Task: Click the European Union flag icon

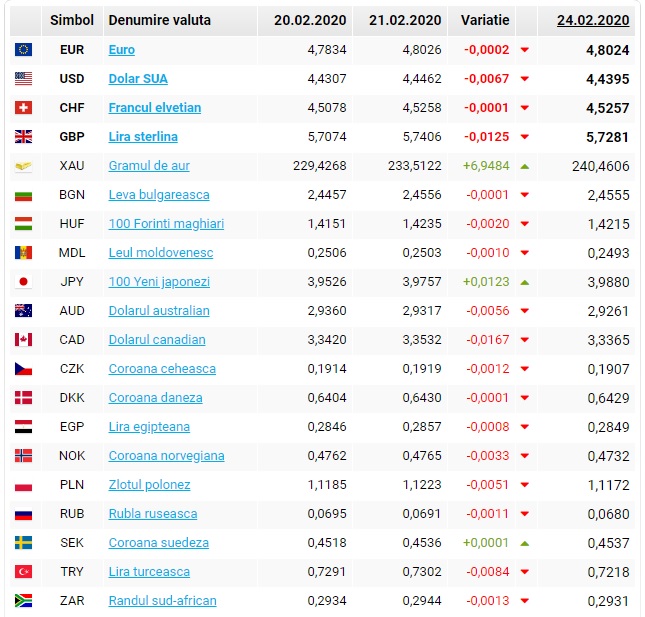Action: click(x=23, y=50)
